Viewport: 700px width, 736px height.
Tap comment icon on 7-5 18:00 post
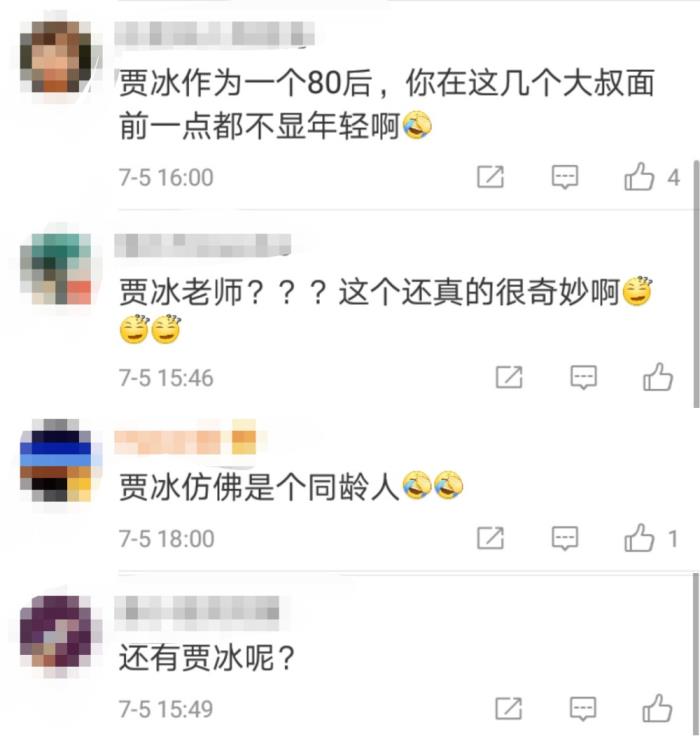(x=565, y=538)
